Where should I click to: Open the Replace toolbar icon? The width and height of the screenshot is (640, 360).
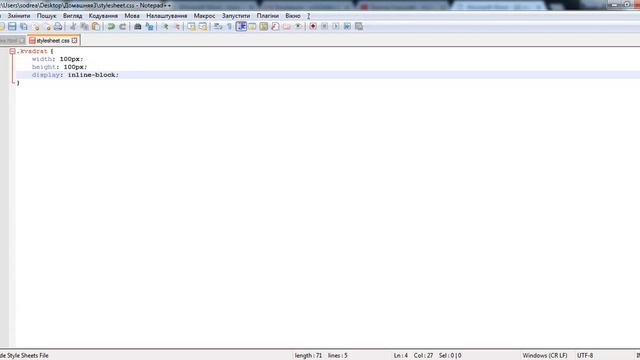pyautogui.click(x=149, y=27)
